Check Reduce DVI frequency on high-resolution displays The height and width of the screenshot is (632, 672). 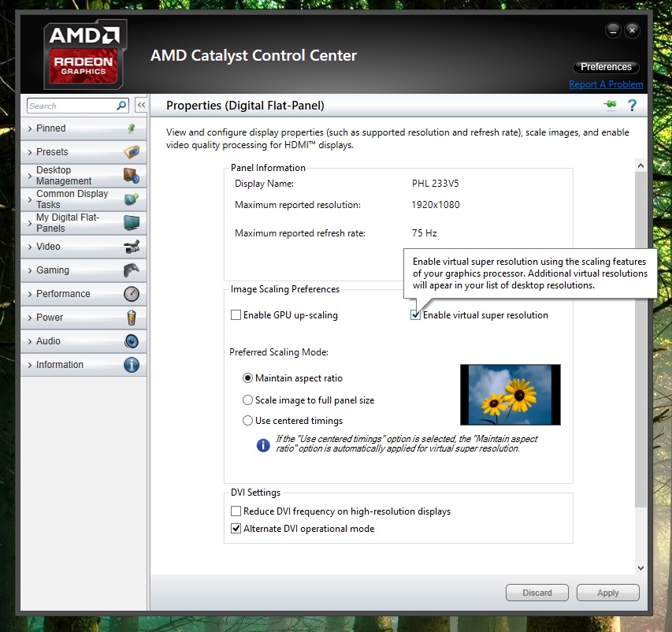236,511
